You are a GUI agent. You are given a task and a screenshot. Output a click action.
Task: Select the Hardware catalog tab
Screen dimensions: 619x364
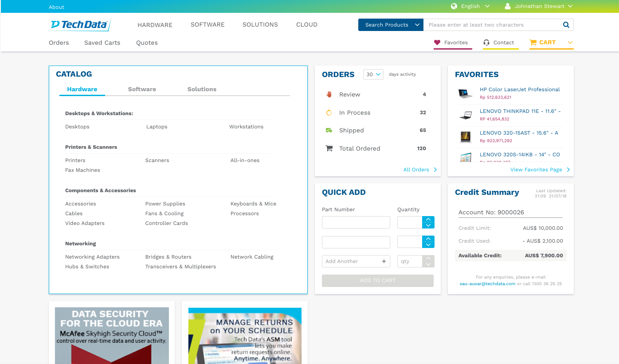click(82, 89)
